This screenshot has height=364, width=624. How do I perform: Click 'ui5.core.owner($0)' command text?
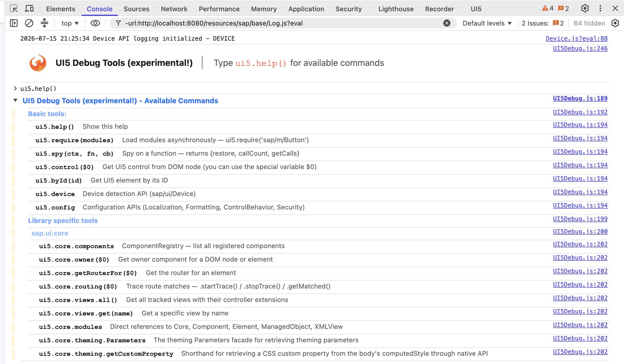click(x=74, y=259)
